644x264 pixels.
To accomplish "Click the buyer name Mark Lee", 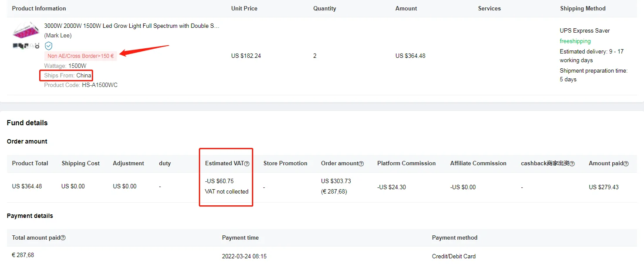I will [x=58, y=36].
